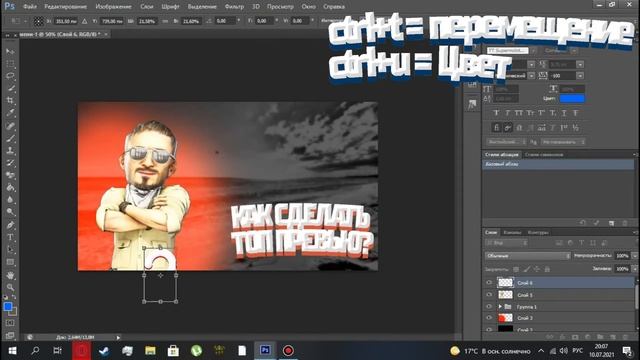The image size is (640, 360).
Task: Select the Brush tool
Action: click(10, 138)
